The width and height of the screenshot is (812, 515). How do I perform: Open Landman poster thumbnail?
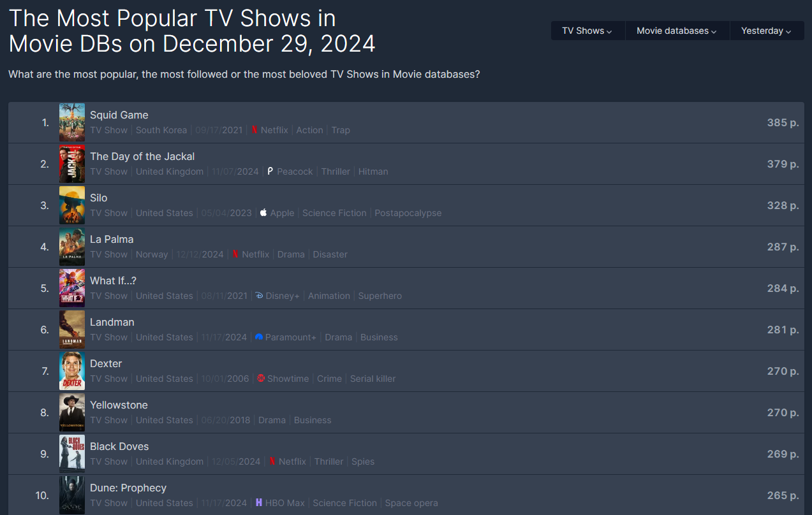pyautogui.click(x=72, y=330)
